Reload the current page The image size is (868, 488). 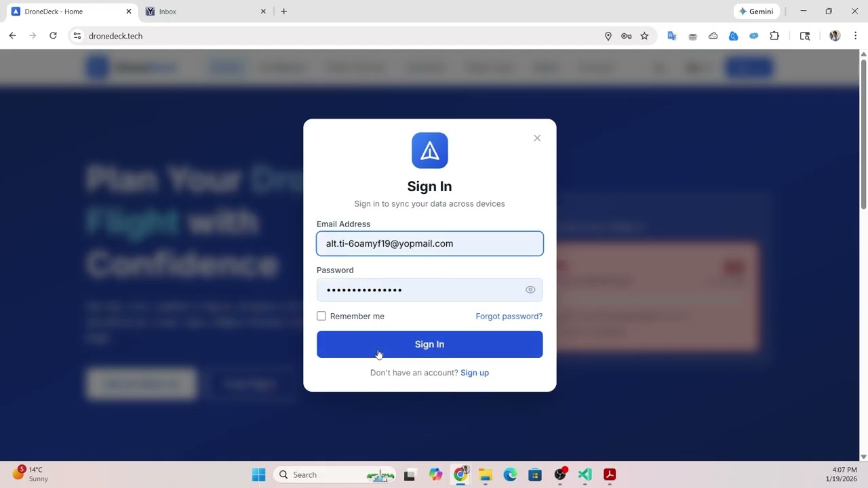(53, 36)
